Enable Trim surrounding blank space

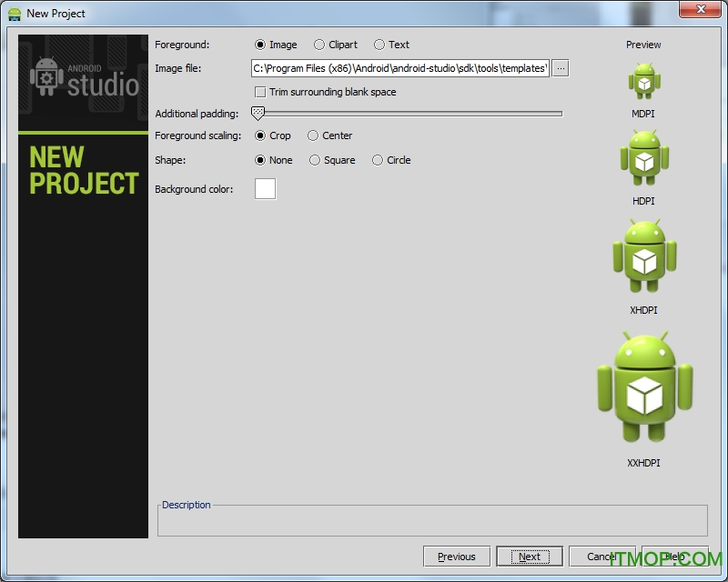tap(260, 92)
